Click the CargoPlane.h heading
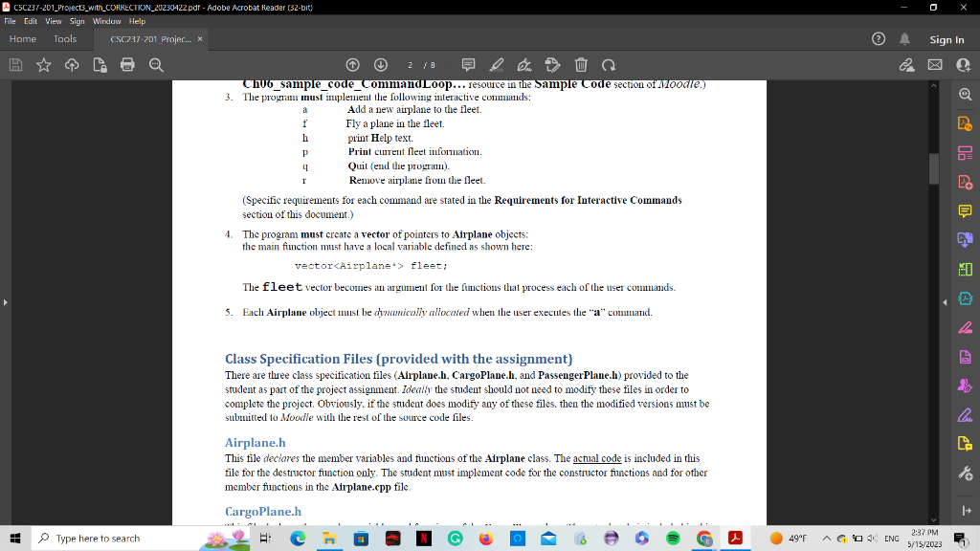The height and width of the screenshot is (551, 980). [x=263, y=511]
